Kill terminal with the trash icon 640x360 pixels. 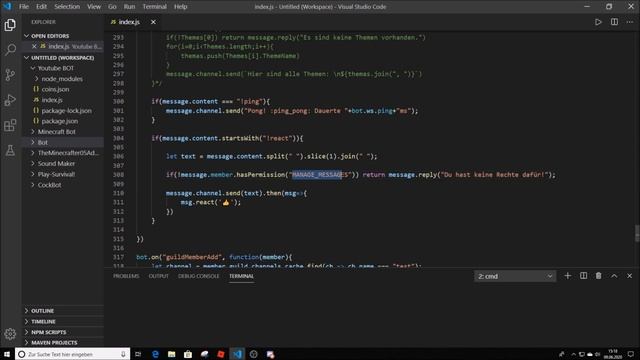pyautogui.click(x=598, y=276)
